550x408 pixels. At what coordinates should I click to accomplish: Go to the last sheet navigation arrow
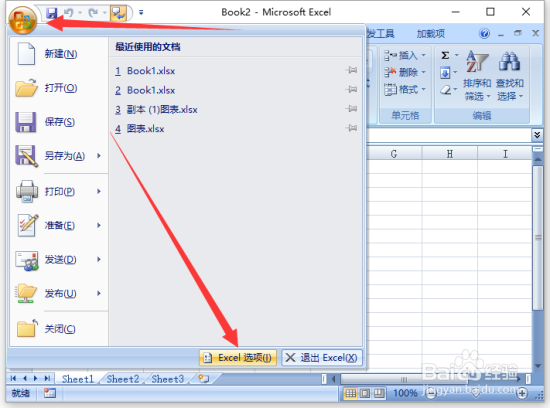click(x=47, y=379)
